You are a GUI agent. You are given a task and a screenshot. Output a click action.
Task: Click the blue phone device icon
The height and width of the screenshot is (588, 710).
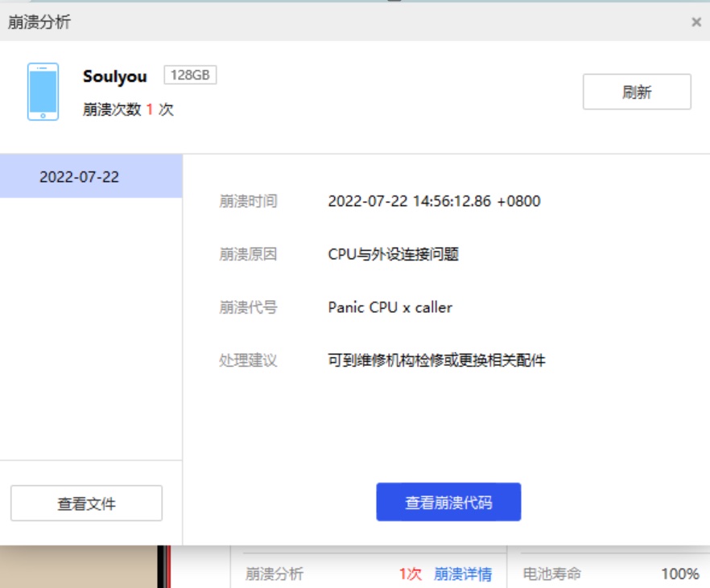[x=43, y=92]
